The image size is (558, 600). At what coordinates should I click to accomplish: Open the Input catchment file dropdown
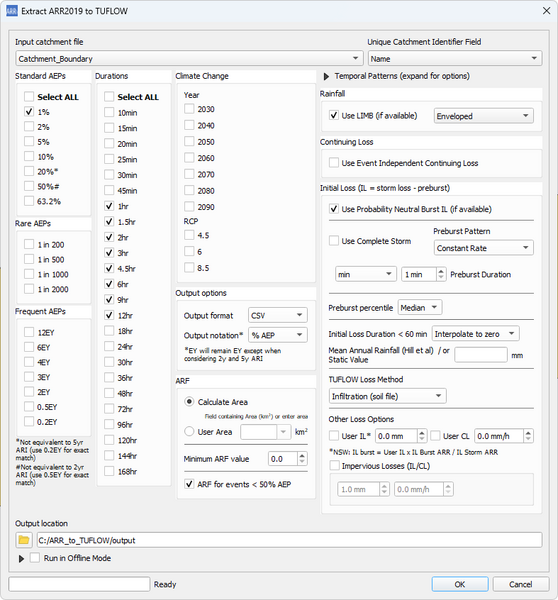(x=189, y=59)
